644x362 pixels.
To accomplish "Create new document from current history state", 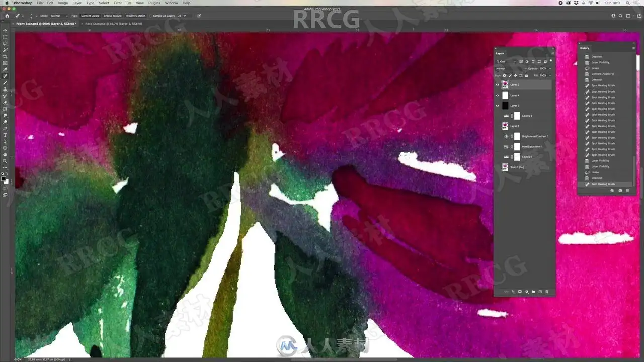I will coord(612,190).
